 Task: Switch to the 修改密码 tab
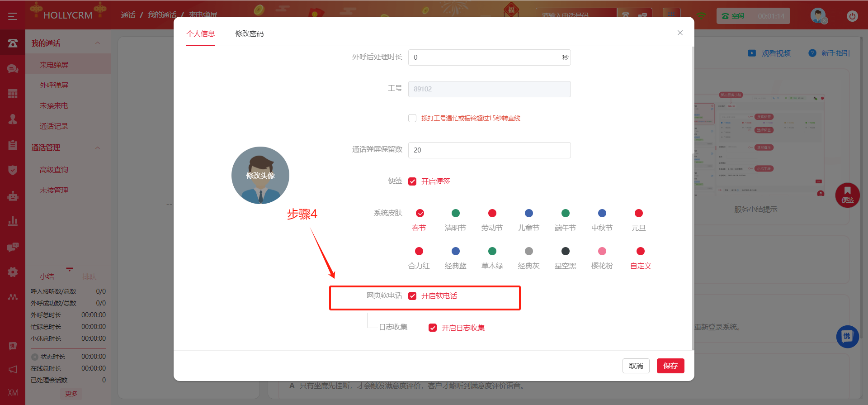coord(249,33)
